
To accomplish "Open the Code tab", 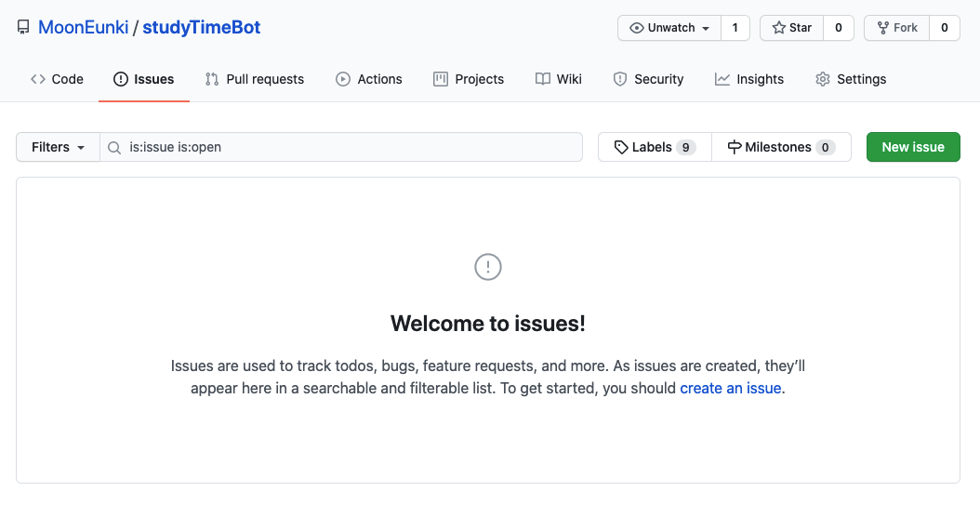I will coord(57,79).
